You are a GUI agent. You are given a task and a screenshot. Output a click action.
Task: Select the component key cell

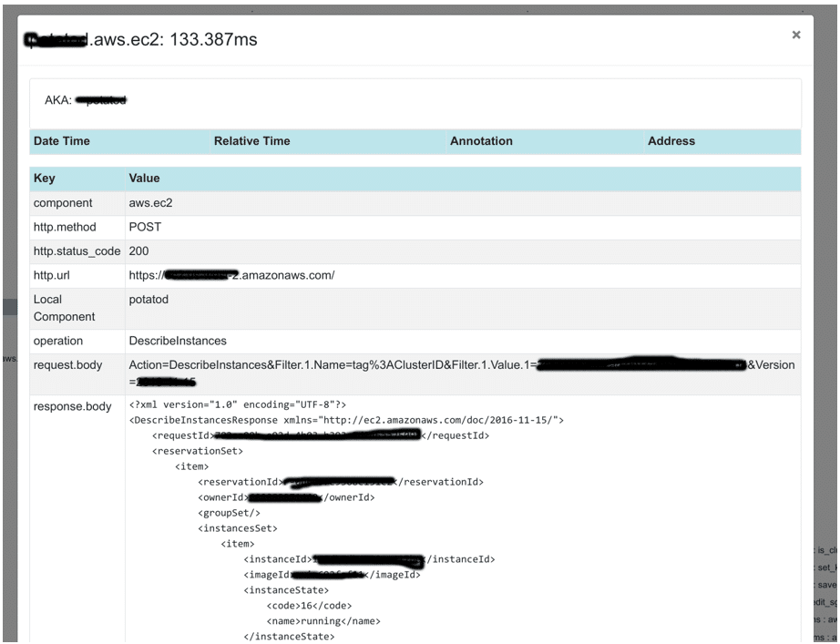[63, 204]
